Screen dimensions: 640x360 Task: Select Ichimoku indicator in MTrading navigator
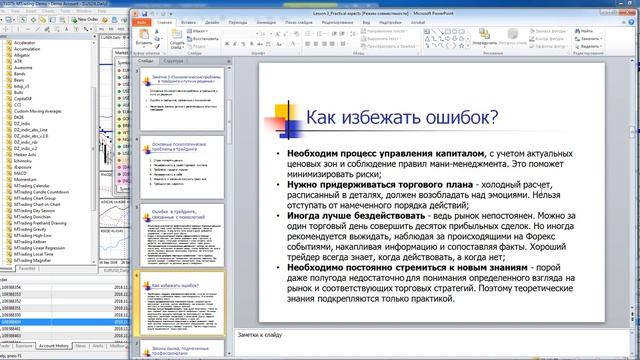(x=22, y=161)
